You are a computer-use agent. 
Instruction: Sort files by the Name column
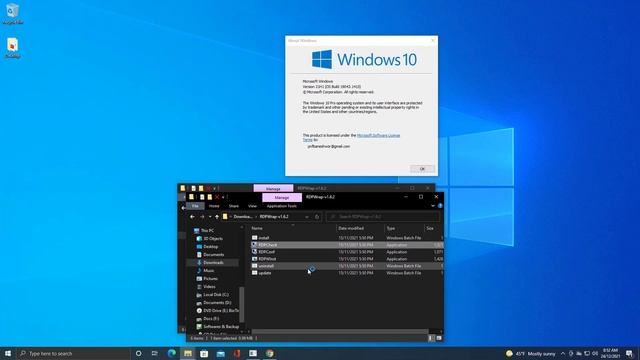click(x=293, y=228)
